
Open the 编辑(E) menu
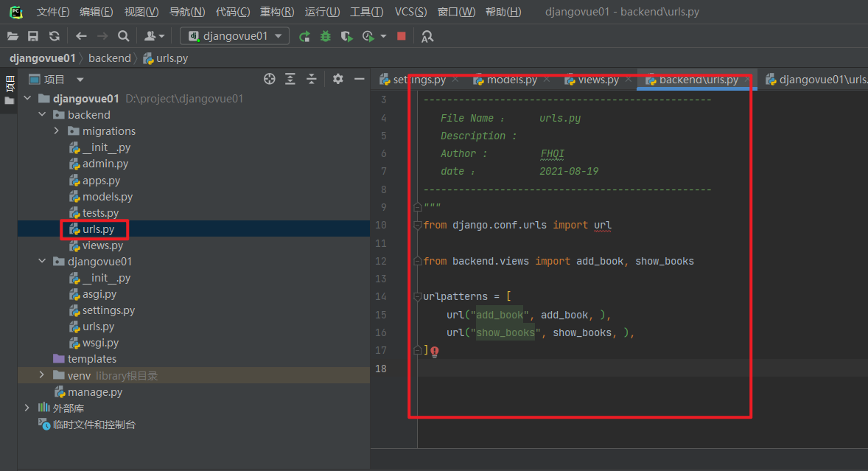coord(97,12)
